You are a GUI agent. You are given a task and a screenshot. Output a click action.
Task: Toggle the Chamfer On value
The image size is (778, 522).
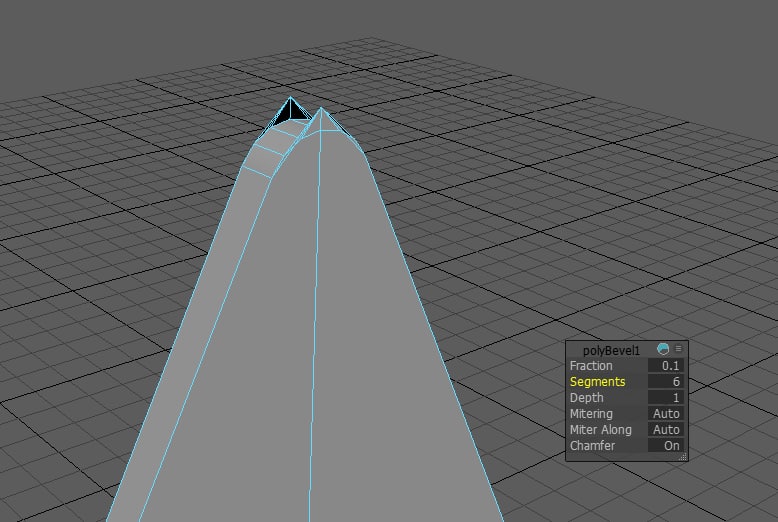[666, 446]
